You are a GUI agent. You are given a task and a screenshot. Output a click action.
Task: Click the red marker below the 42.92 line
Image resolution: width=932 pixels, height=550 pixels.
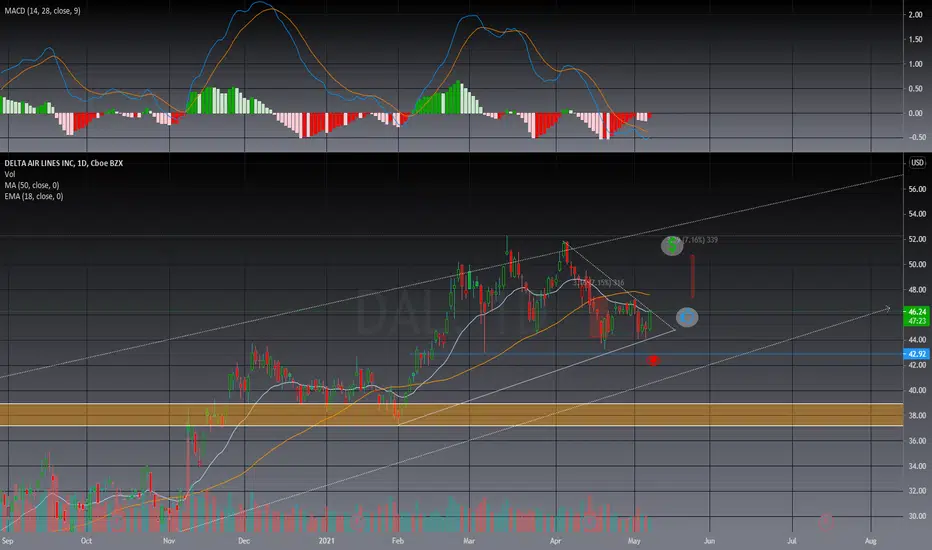[x=653, y=360]
